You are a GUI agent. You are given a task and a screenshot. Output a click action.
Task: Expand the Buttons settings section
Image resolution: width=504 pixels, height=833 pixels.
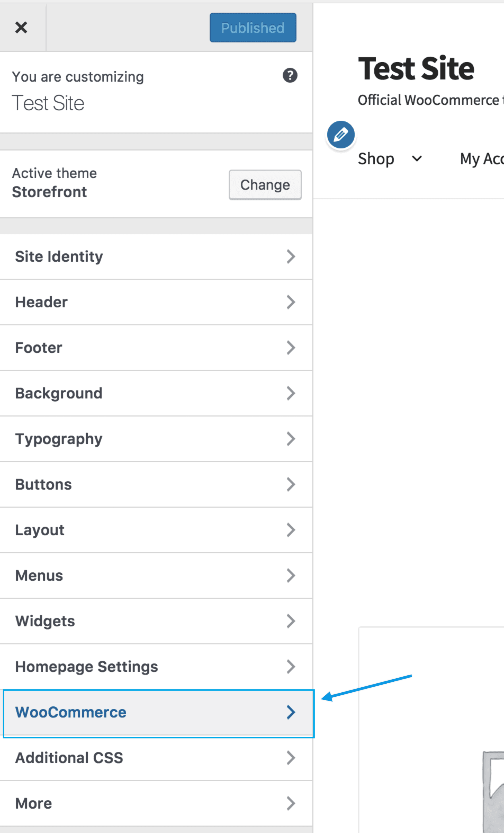155,484
